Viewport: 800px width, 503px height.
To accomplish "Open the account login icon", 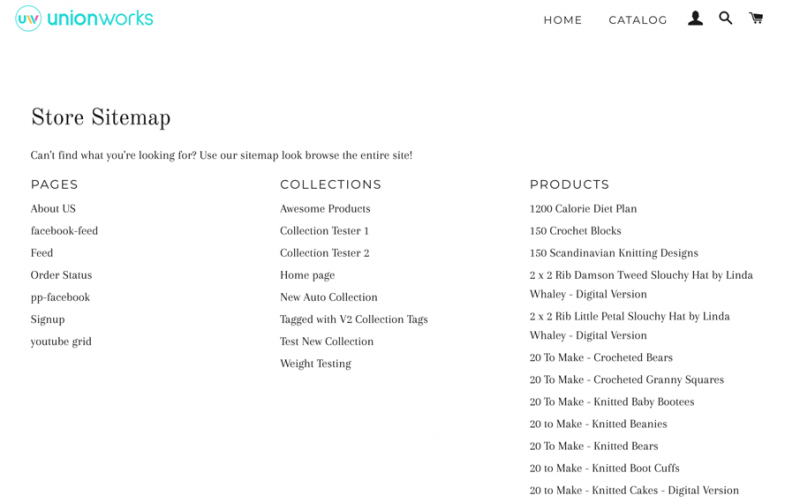I will pos(695,18).
